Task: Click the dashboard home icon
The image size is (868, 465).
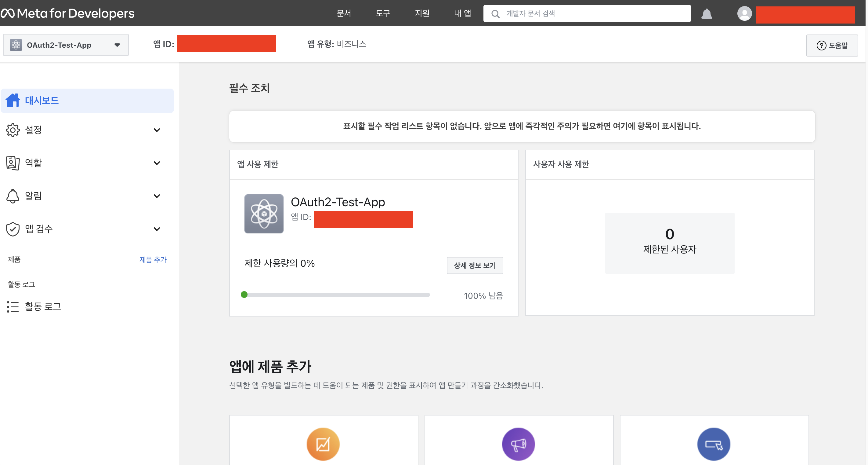Action: point(13,101)
